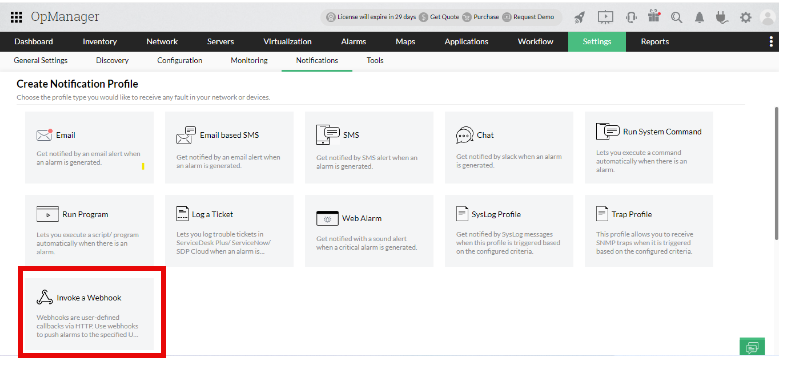
Task: Switch to the Monitoring tab
Action: tap(249, 60)
